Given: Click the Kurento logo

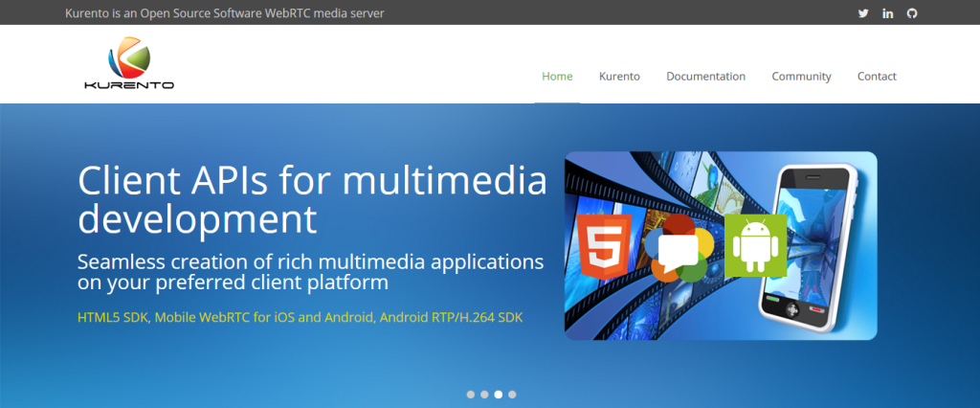Looking at the screenshot, I should point(129,63).
